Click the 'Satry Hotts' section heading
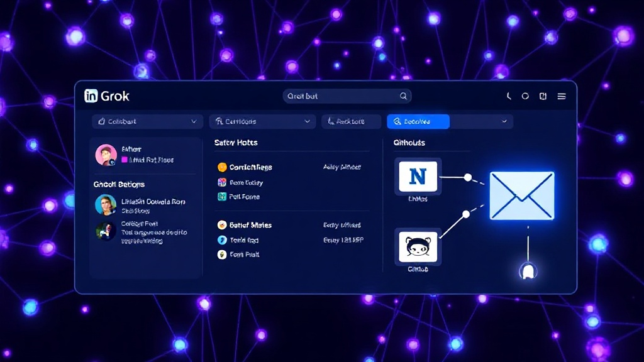Image resolution: width=644 pixels, height=362 pixels. [x=236, y=143]
